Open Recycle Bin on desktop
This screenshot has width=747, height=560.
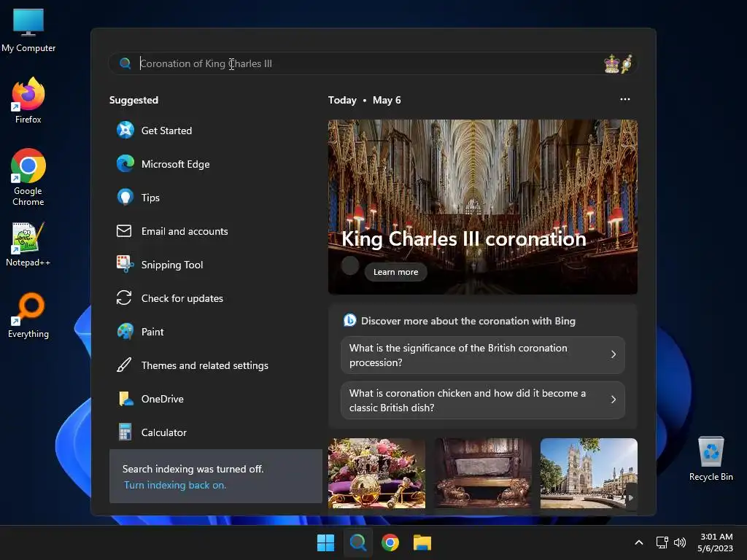point(711,459)
